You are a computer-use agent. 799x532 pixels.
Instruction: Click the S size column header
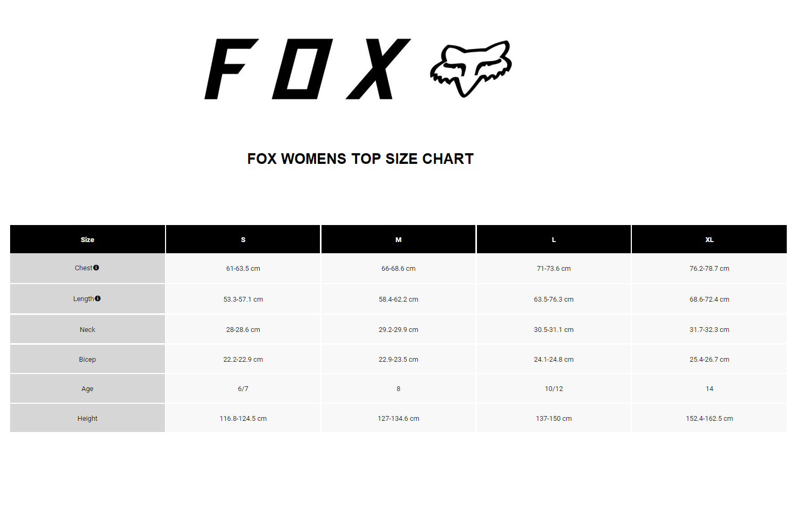[243, 239]
